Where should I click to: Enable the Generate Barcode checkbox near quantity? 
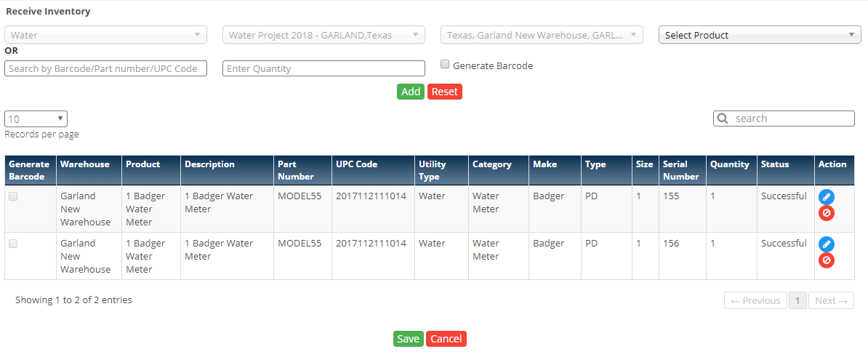click(x=445, y=65)
